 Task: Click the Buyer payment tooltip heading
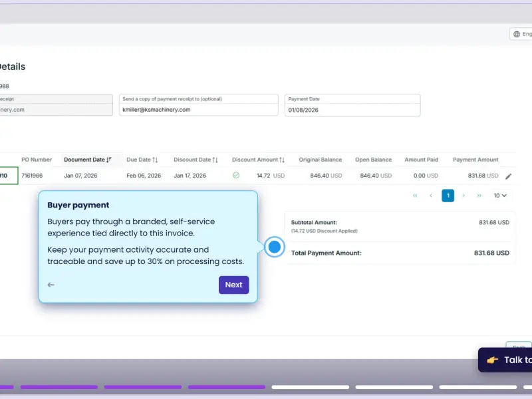(78, 205)
